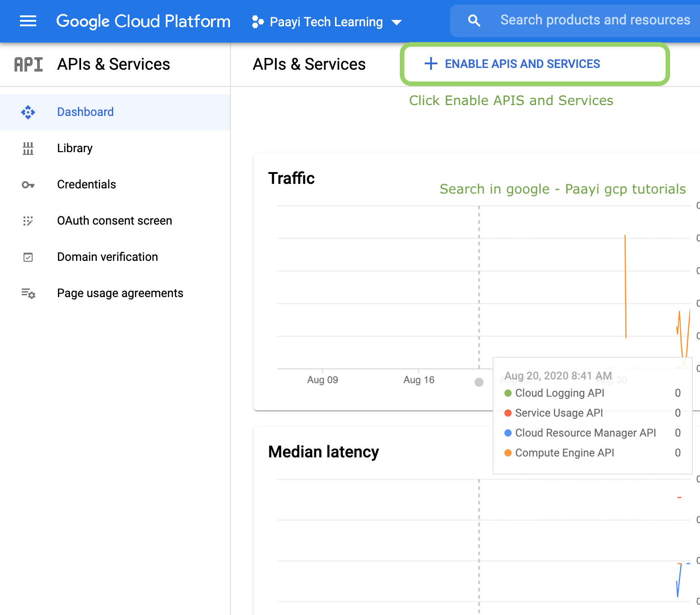The image size is (700, 615).
Task: Click the gray timeline marker dot on Traffic chart
Action: click(479, 382)
